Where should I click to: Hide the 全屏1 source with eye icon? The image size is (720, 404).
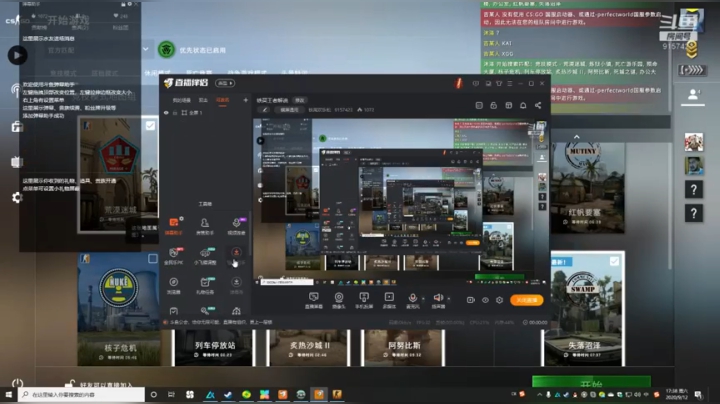(166, 112)
